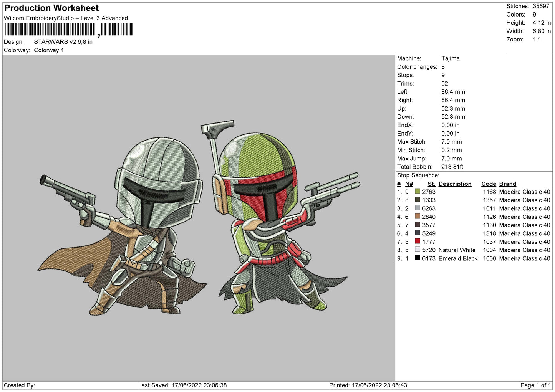Screen dimensions: 555x392
Task: Click the Production Worksheet title
Action: click(x=51, y=8)
